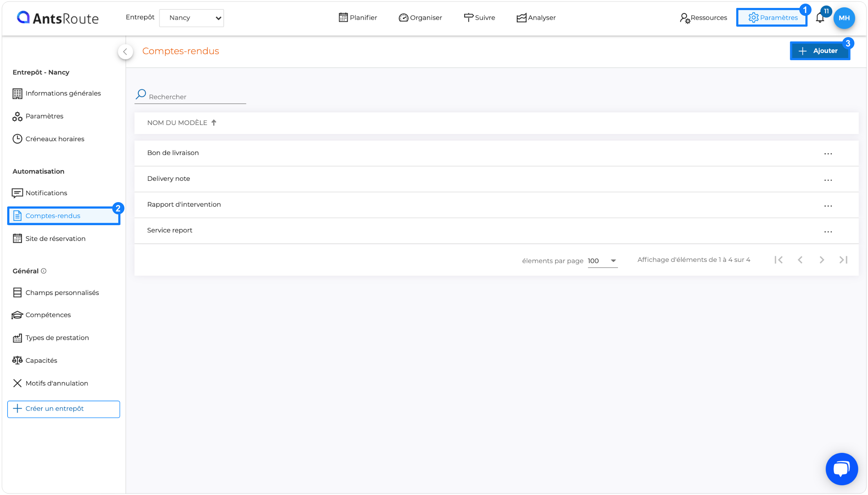Go to the next page

822,260
